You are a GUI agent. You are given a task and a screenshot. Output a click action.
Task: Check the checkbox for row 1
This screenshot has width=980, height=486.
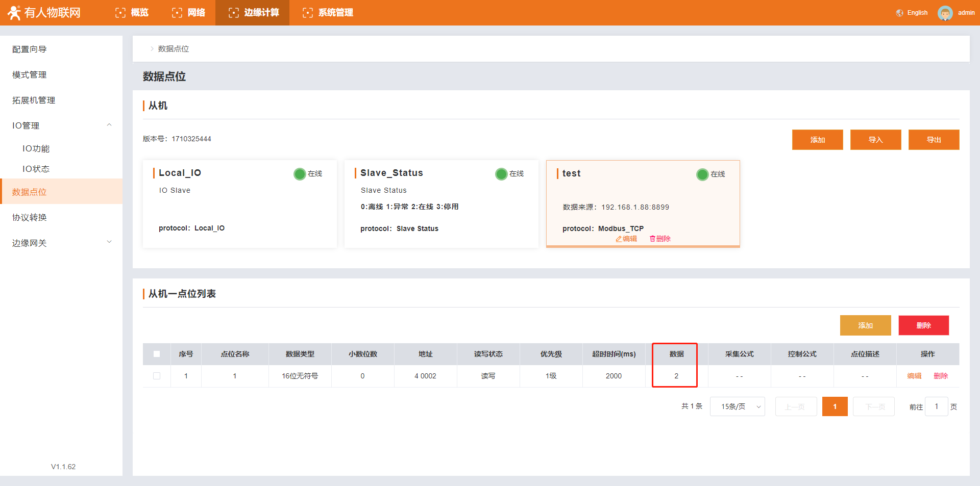pyautogui.click(x=157, y=376)
